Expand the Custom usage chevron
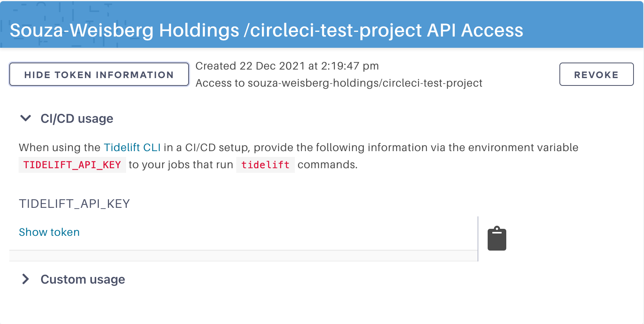The width and height of the screenshot is (644, 324). pyautogui.click(x=26, y=279)
